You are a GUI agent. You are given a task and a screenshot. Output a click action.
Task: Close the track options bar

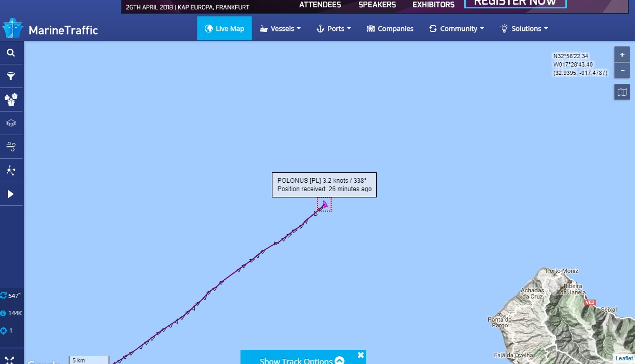click(360, 355)
